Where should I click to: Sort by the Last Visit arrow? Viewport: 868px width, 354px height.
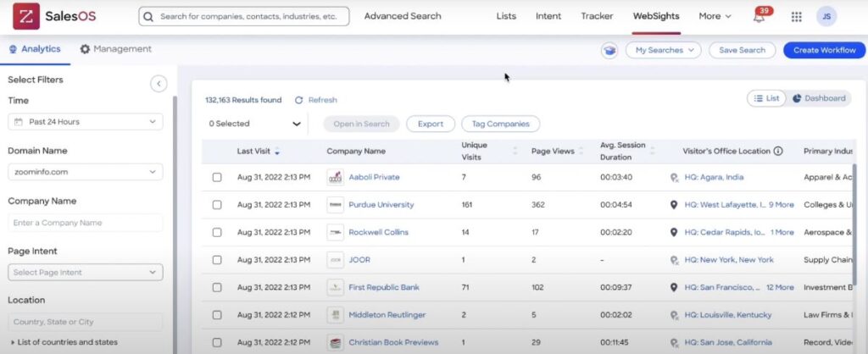click(x=277, y=152)
